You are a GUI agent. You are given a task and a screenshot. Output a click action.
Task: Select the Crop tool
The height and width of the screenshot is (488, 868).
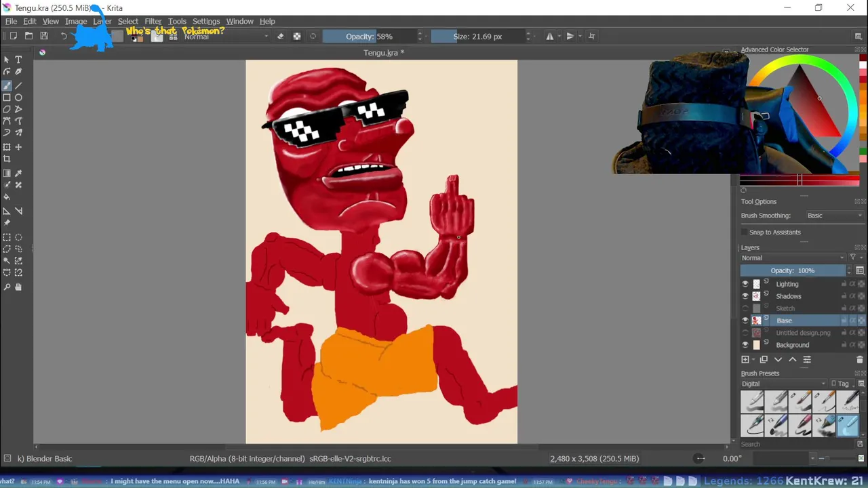[7, 159]
